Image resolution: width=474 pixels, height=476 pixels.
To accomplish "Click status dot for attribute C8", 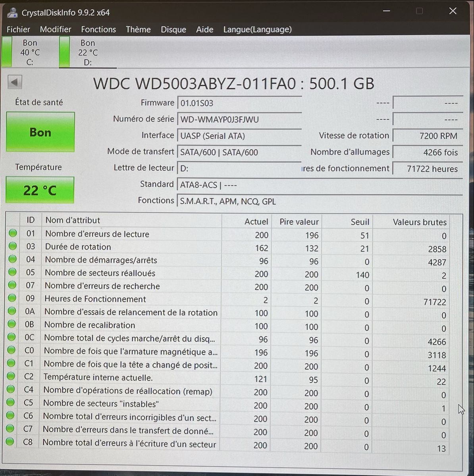I will [10, 441].
